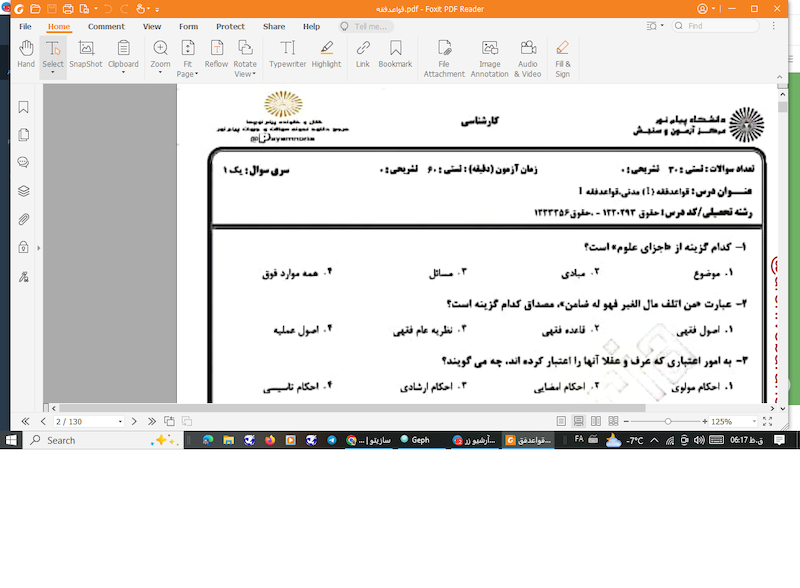
Task: Open the Windows Start menu
Action: [11, 440]
